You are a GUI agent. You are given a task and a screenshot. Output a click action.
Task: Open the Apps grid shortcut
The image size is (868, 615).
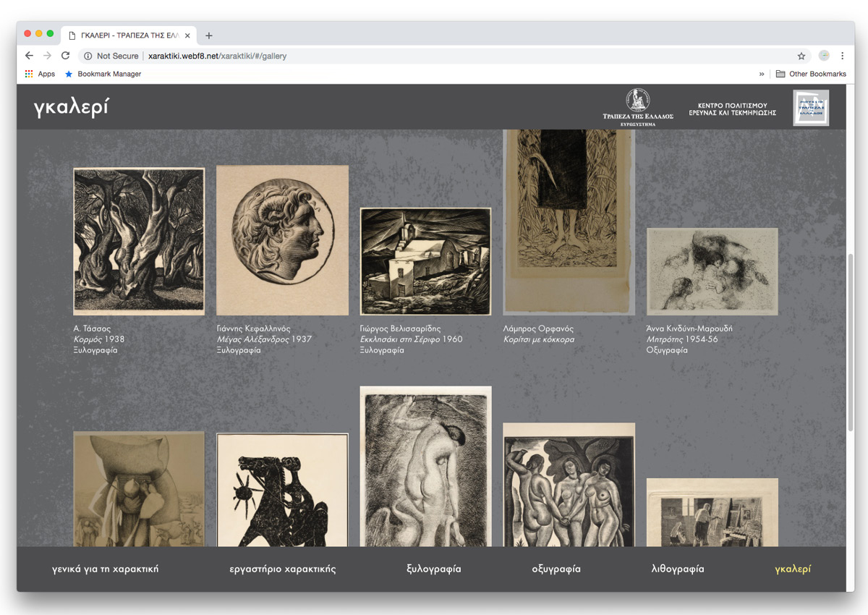(x=40, y=74)
